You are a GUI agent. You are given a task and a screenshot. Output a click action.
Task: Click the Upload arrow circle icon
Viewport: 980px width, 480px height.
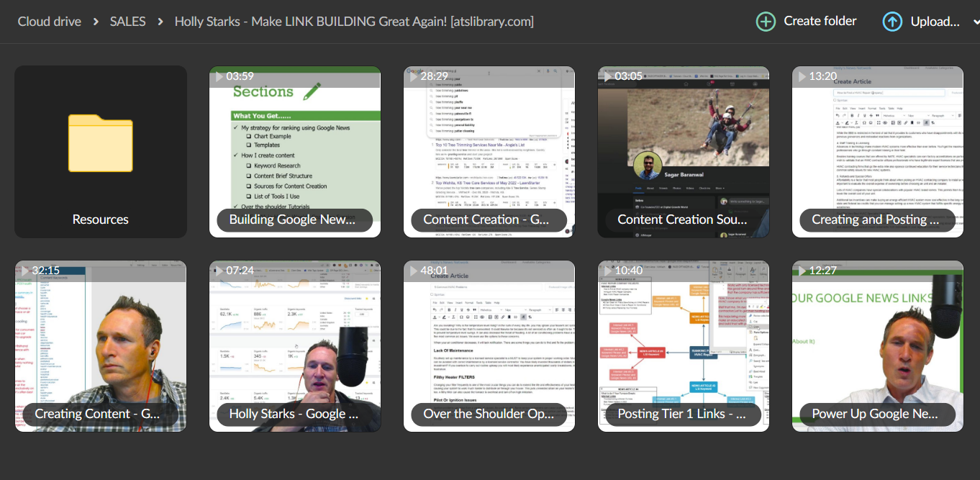click(892, 21)
